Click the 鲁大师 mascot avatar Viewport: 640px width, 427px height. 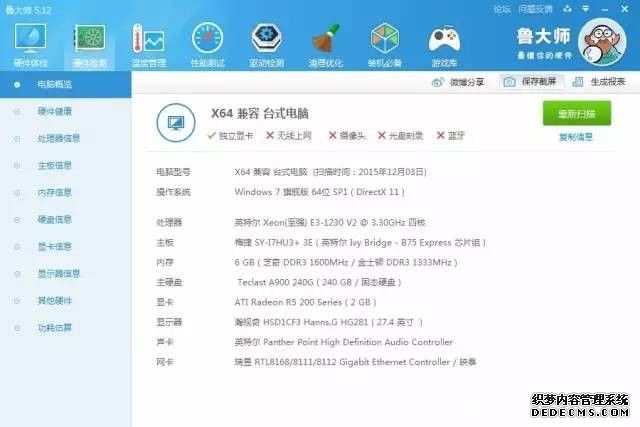[602, 41]
